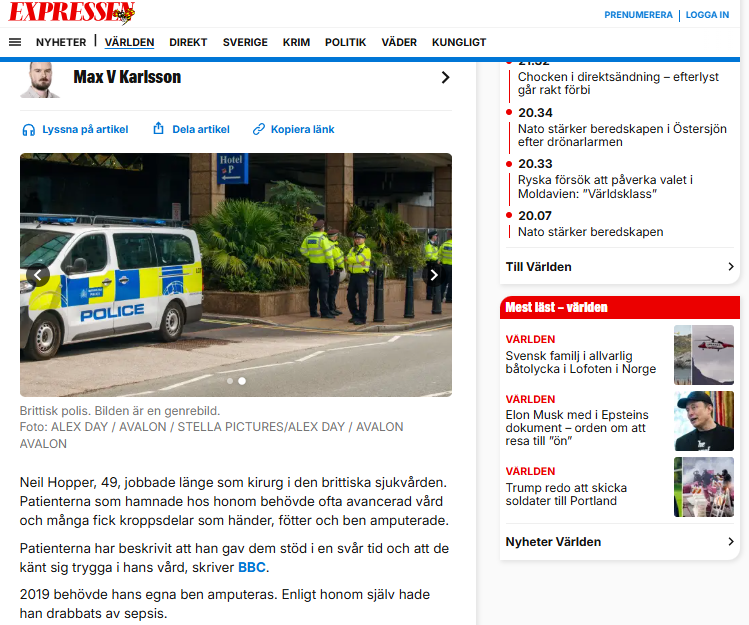Click VÄRLDEN label above Trump article
Image resolution: width=749 pixels, height=625 pixels.
tap(530, 471)
